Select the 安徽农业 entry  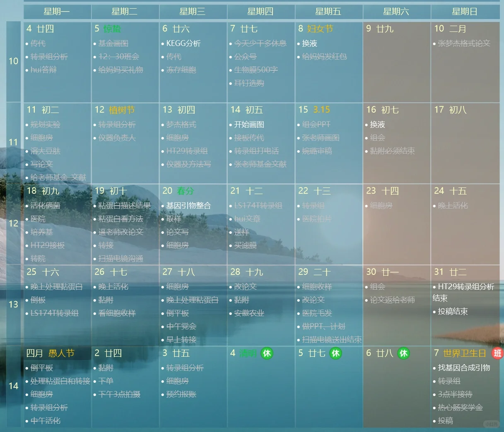point(249,313)
